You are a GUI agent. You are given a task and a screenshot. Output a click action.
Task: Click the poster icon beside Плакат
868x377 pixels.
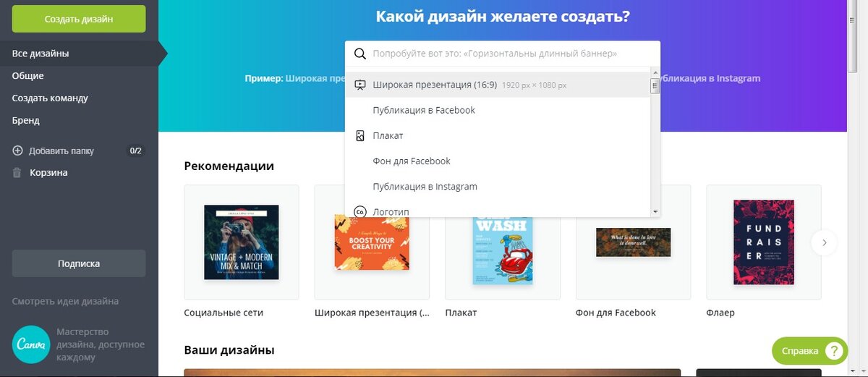click(359, 135)
